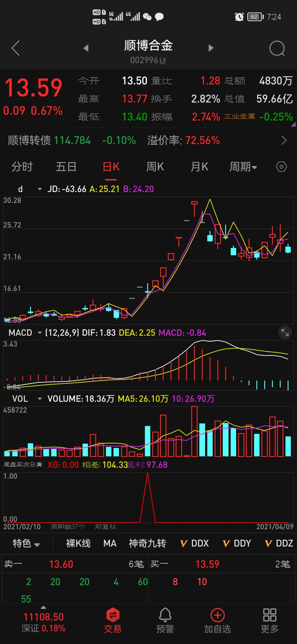
Task: Go to previous stock with left triangle
Action: tap(86, 48)
